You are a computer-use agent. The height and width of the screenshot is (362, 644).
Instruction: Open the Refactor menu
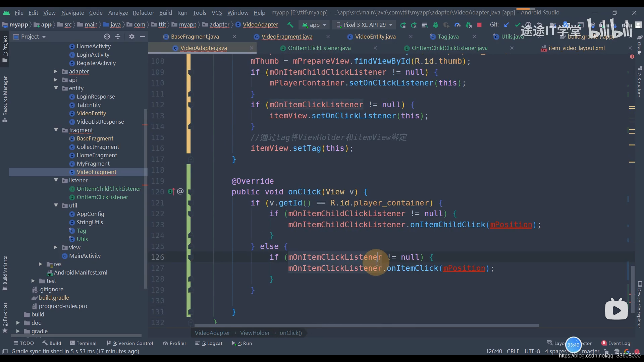click(143, 12)
